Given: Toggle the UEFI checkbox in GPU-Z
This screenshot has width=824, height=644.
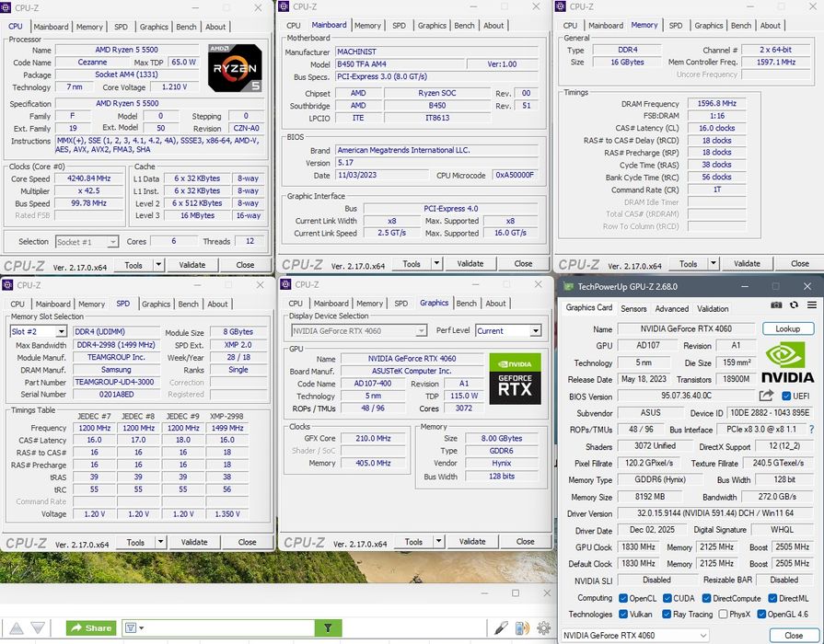Looking at the screenshot, I should click(786, 396).
